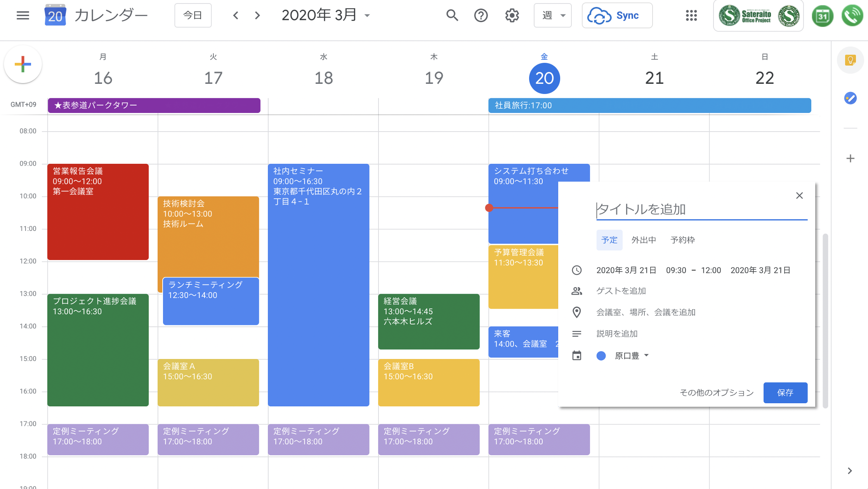Click the Sateraito Office Project logo
The height and width of the screenshot is (489, 868).
coord(759,16)
